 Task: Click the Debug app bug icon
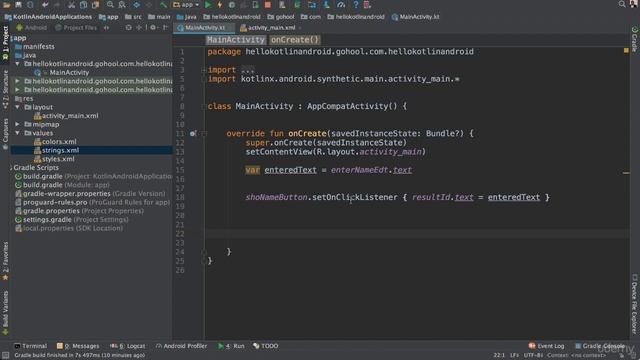pyautogui.click(x=231, y=5)
